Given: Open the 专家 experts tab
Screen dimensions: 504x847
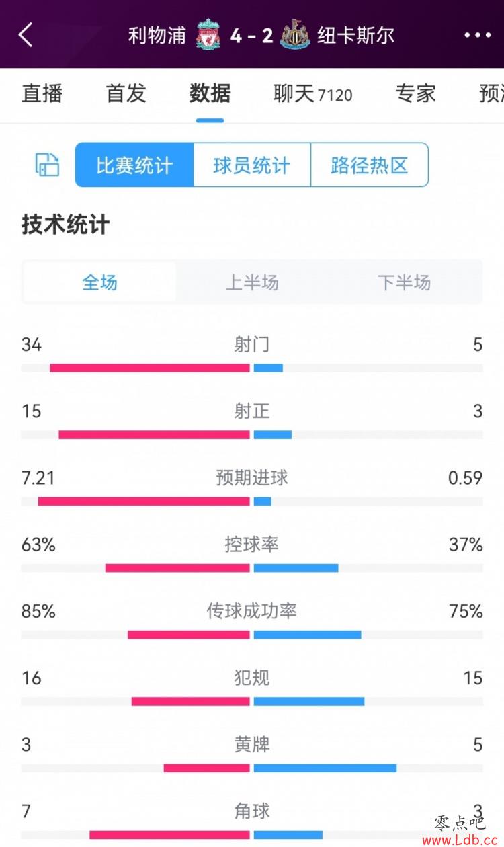Looking at the screenshot, I should click(x=416, y=93).
